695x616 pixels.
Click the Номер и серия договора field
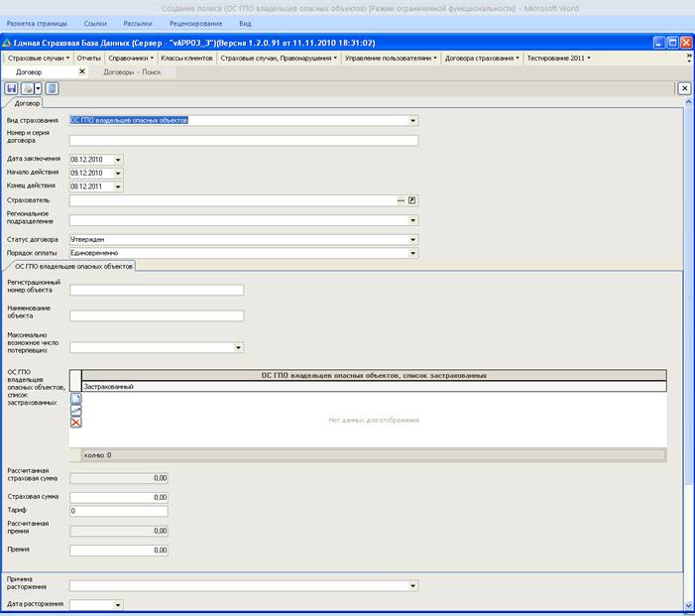243,141
